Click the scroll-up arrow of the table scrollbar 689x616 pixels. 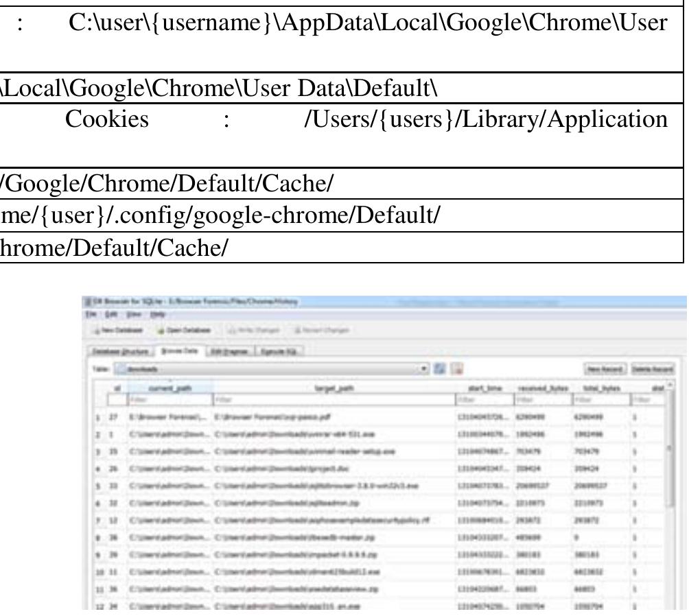pyautogui.click(x=670, y=386)
